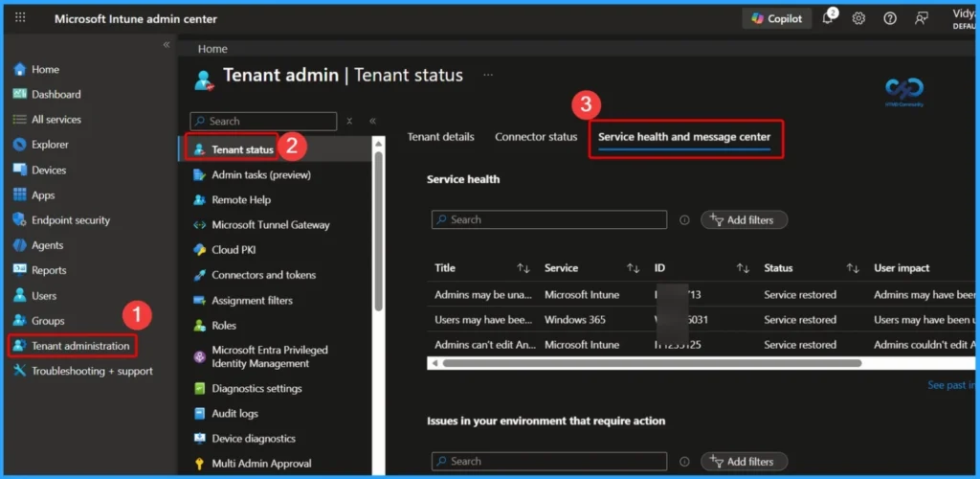Collapse the left navigation sidebar chevron
Screen dimensions: 980x479
tap(167, 45)
